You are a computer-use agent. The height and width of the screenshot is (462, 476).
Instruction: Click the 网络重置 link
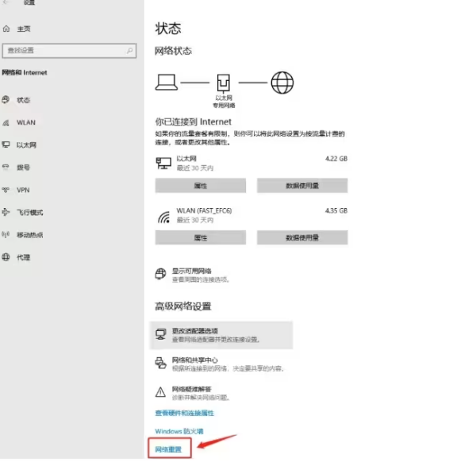(x=168, y=449)
